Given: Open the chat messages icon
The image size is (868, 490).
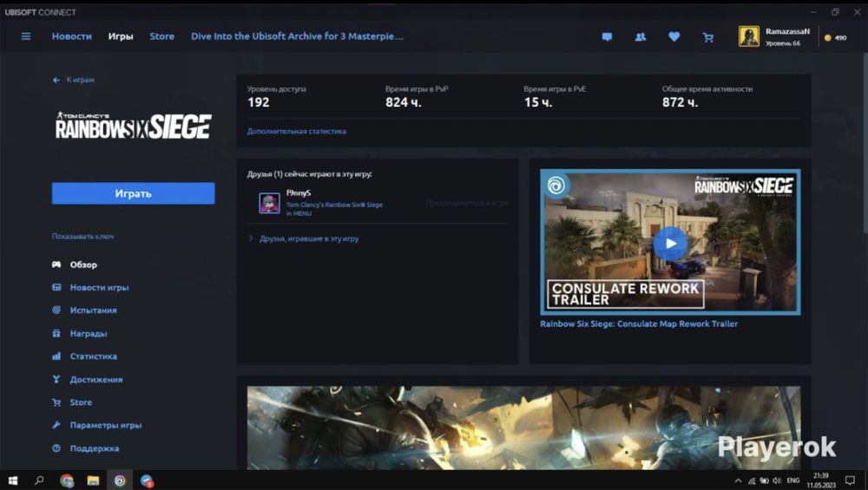Looking at the screenshot, I should click(x=608, y=37).
